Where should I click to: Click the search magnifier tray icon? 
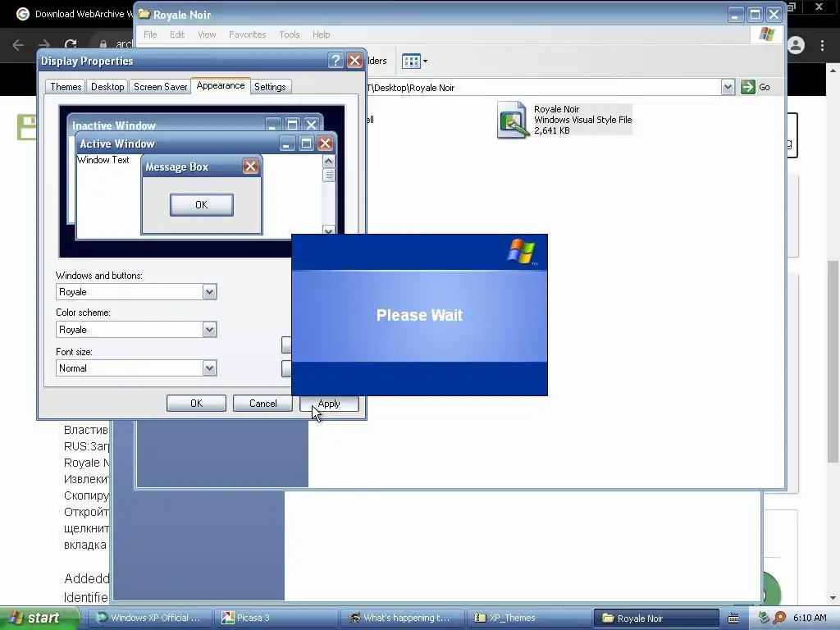(x=779, y=618)
